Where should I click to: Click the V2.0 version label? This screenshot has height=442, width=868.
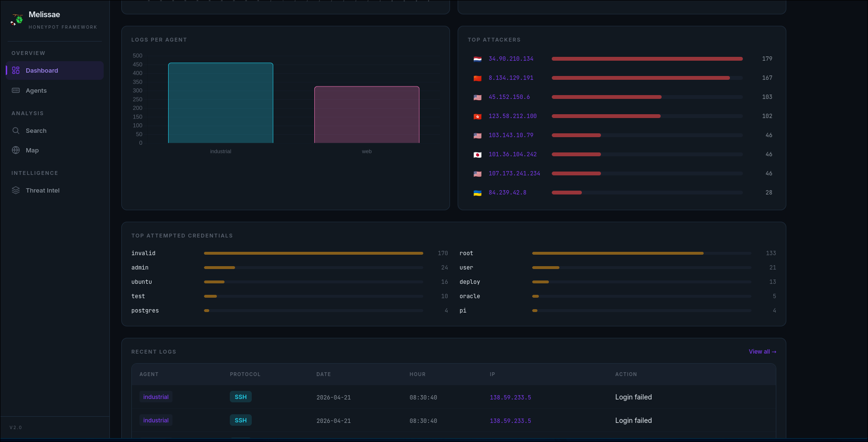16,428
